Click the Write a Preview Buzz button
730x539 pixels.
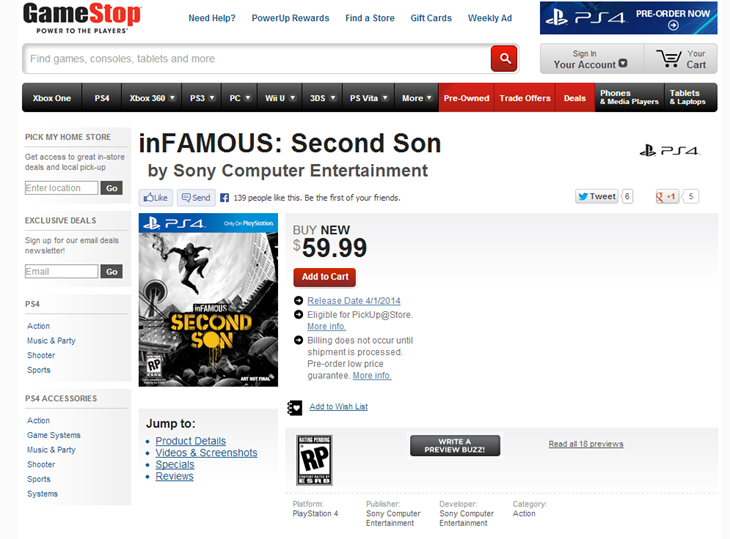(x=455, y=445)
